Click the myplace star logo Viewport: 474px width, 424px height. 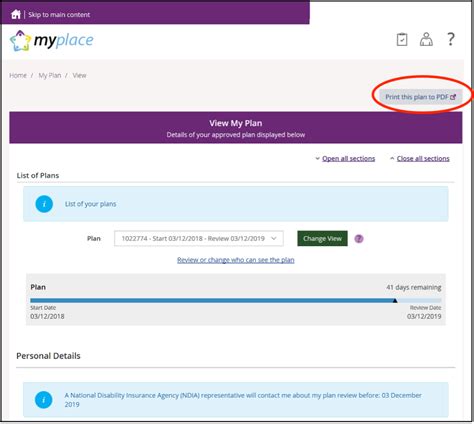(x=20, y=41)
